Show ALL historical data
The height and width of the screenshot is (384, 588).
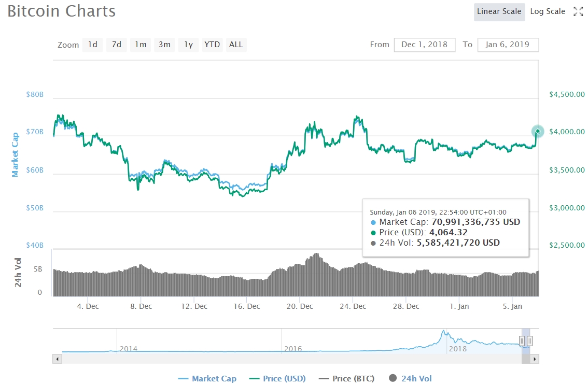pyautogui.click(x=236, y=45)
